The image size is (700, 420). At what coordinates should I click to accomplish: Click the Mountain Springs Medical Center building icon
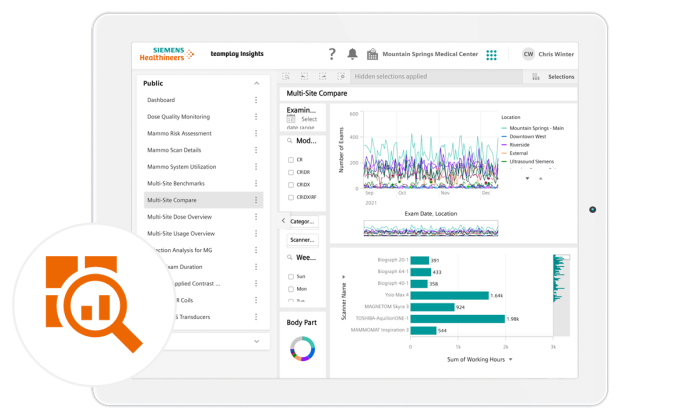tap(372, 55)
